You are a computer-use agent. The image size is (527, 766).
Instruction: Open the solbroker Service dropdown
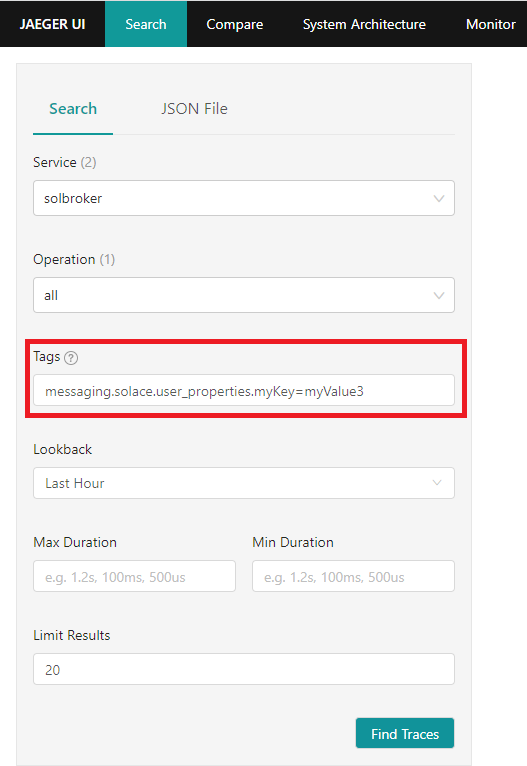(244, 198)
